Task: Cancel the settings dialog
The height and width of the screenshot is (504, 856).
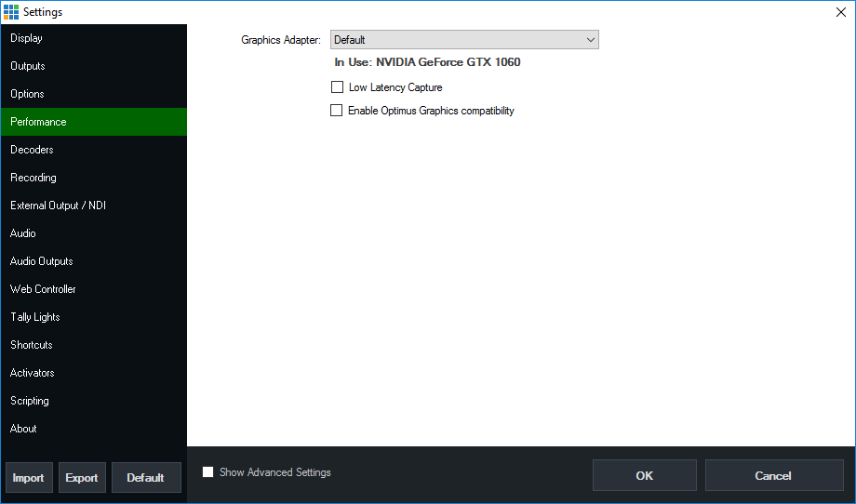Action: tap(773, 475)
